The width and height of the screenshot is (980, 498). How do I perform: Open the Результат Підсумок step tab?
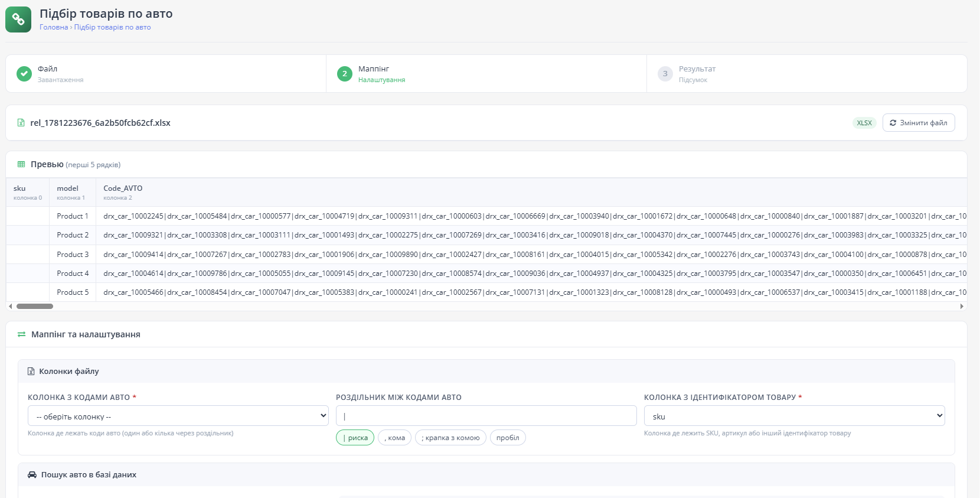coord(807,74)
